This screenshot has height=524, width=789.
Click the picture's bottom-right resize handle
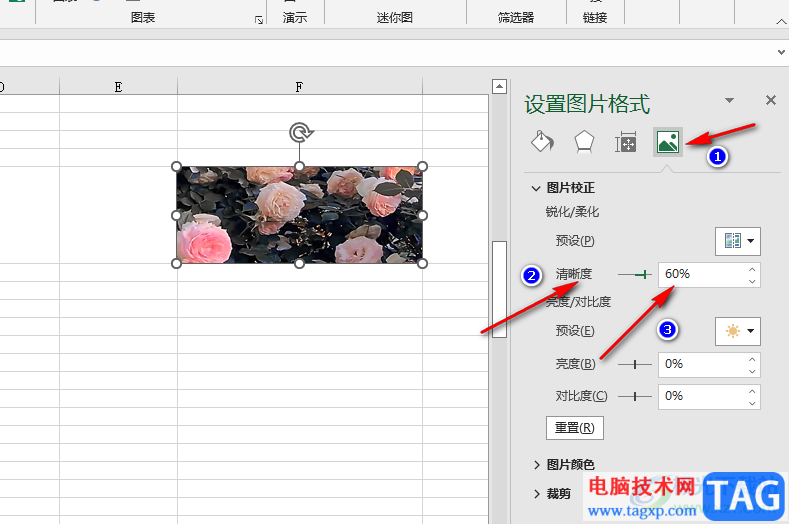coord(423,263)
